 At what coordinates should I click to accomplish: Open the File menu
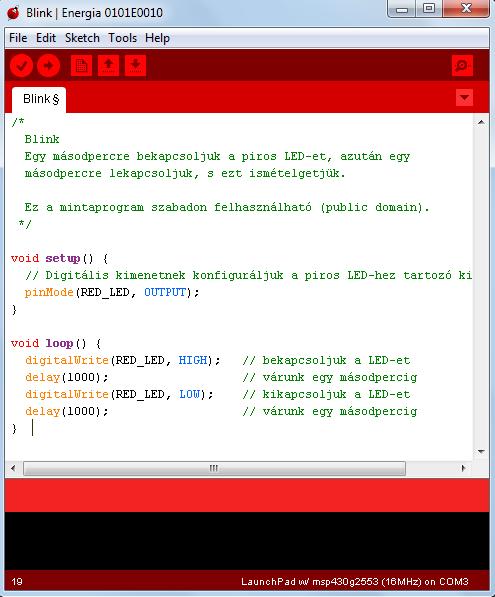(x=18, y=38)
